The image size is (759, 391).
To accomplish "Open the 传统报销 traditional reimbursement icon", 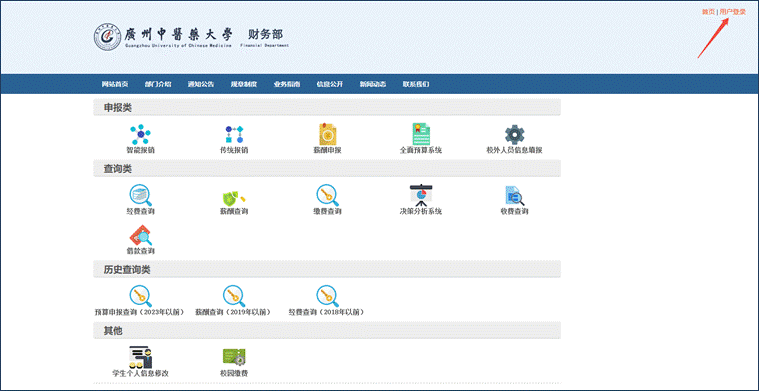I will point(234,134).
